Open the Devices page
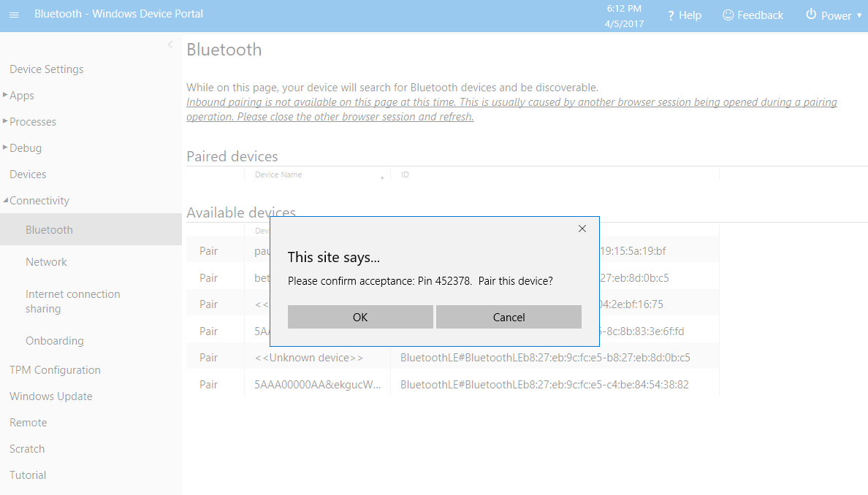 [x=28, y=174]
